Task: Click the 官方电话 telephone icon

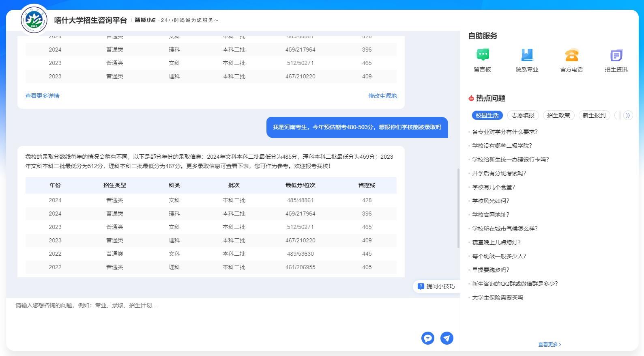Action: pyautogui.click(x=571, y=55)
